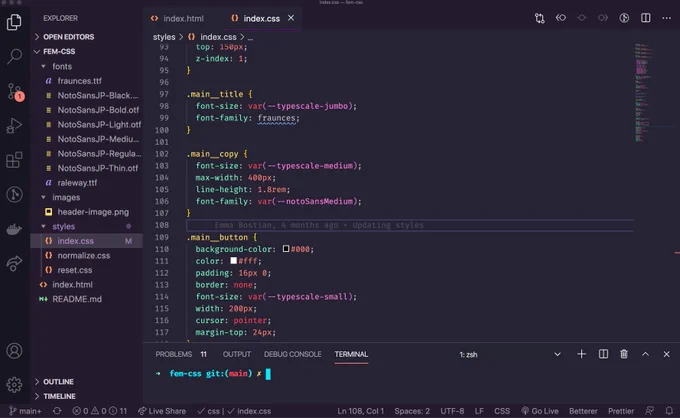Click Spaces: 2 indentation setting
This screenshot has width=680, height=418.
[x=412, y=411]
